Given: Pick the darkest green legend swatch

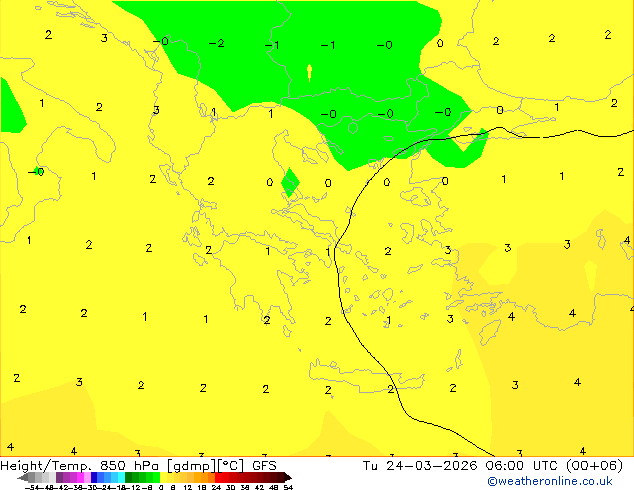Looking at the screenshot, I should [128, 477].
